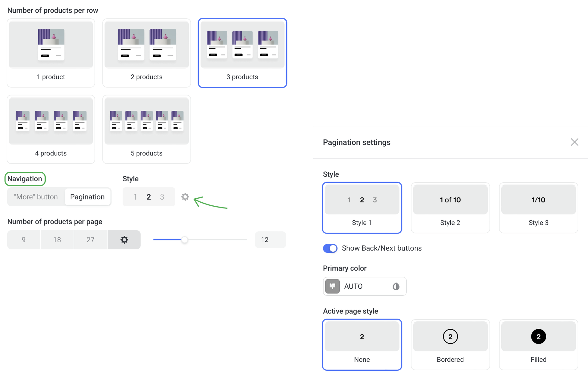Click the products per page slider handle
The width and height of the screenshot is (588, 378).
184,240
